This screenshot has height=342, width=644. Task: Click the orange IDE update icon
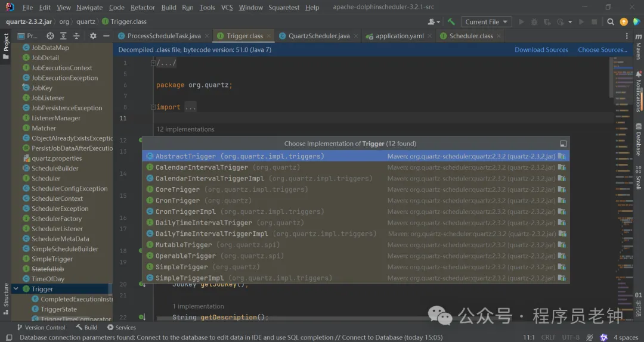click(624, 22)
